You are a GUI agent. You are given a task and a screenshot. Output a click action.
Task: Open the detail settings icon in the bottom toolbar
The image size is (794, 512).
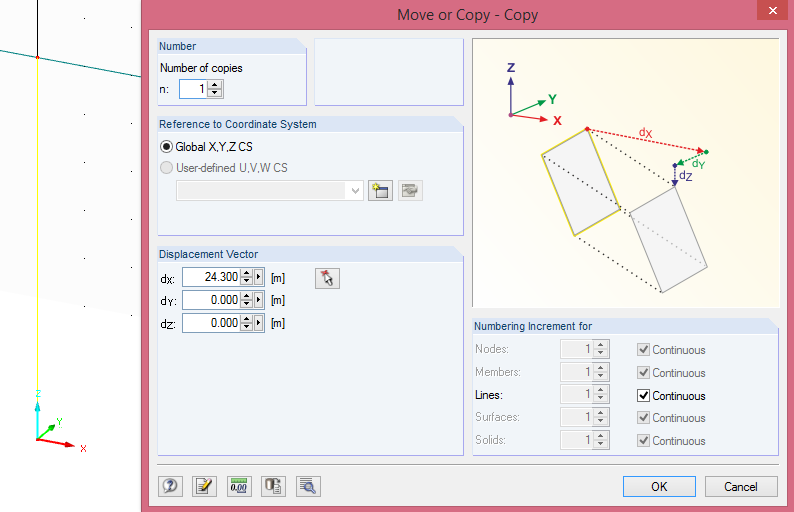tap(273, 486)
